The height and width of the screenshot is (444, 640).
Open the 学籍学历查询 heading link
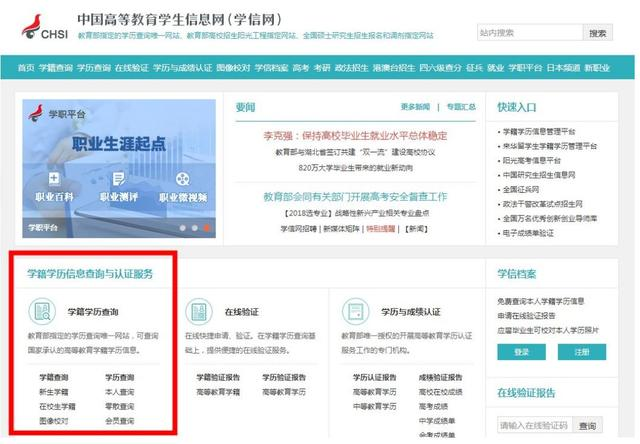click(93, 312)
